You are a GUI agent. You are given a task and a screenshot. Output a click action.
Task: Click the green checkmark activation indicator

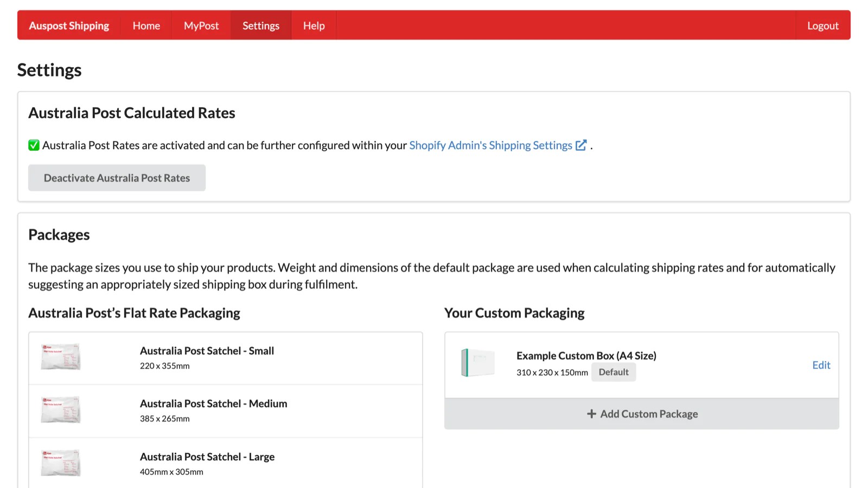(x=34, y=145)
